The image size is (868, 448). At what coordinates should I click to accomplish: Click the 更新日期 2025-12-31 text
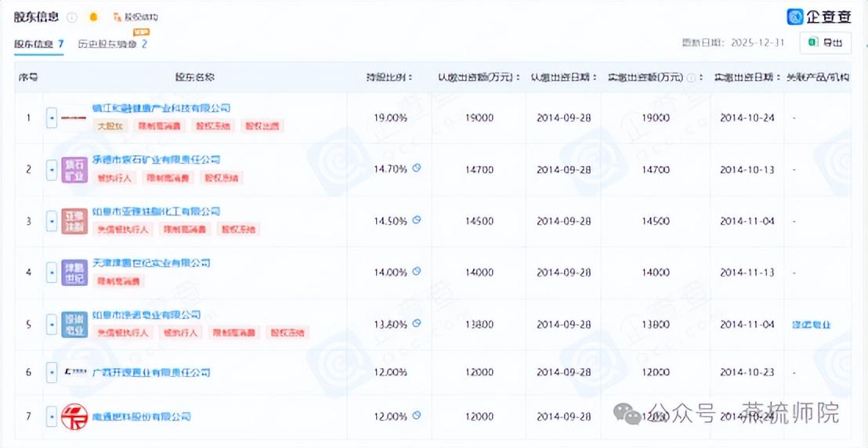(733, 42)
